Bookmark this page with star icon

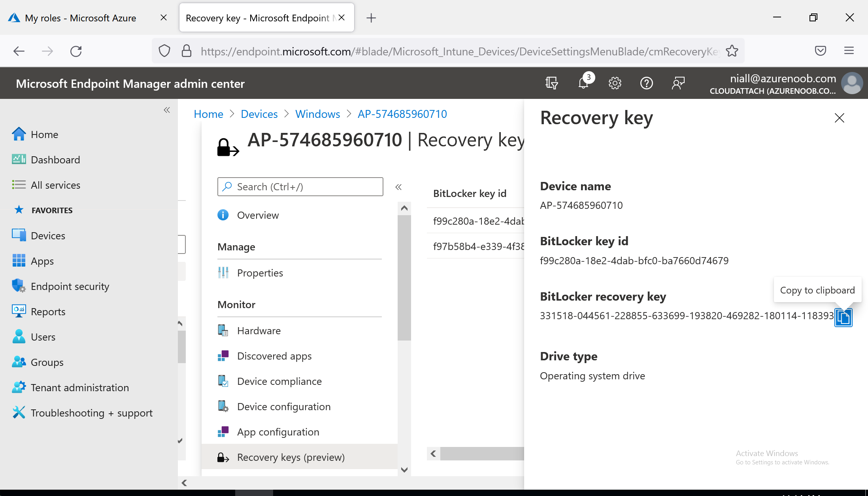click(x=732, y=51)
